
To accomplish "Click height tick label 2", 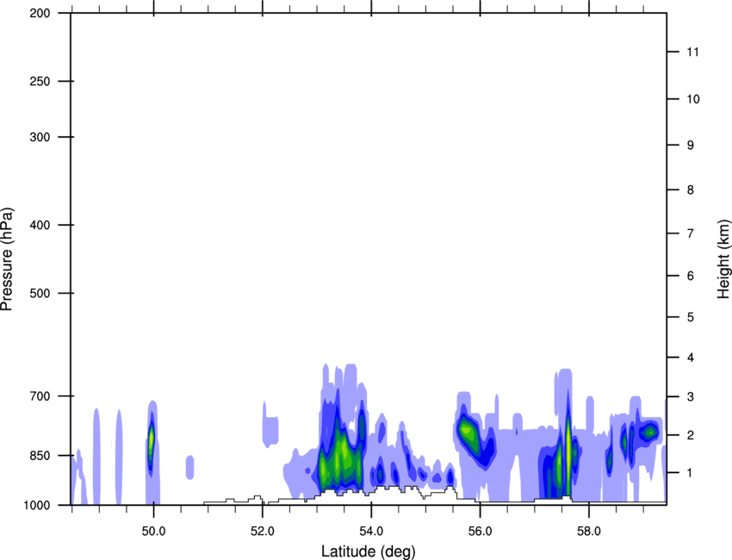I will [x=691, y=435].
